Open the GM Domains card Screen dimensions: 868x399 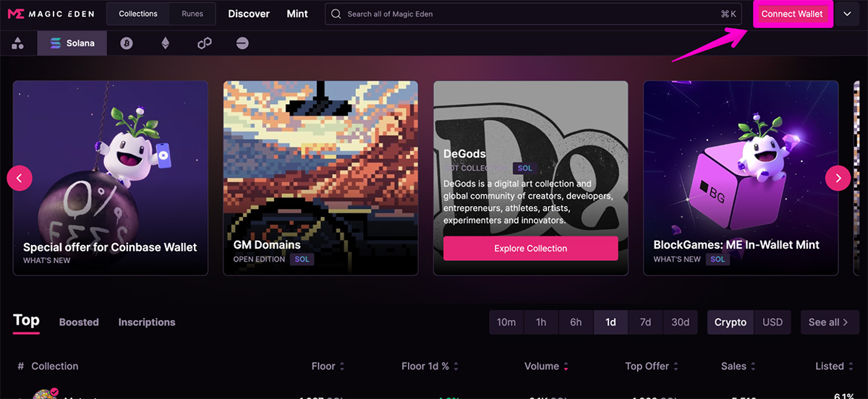tap(320, 178)
